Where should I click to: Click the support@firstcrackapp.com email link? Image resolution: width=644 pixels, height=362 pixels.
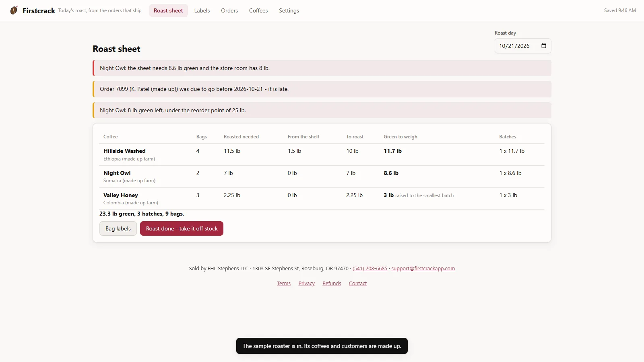tap(423, 269)
